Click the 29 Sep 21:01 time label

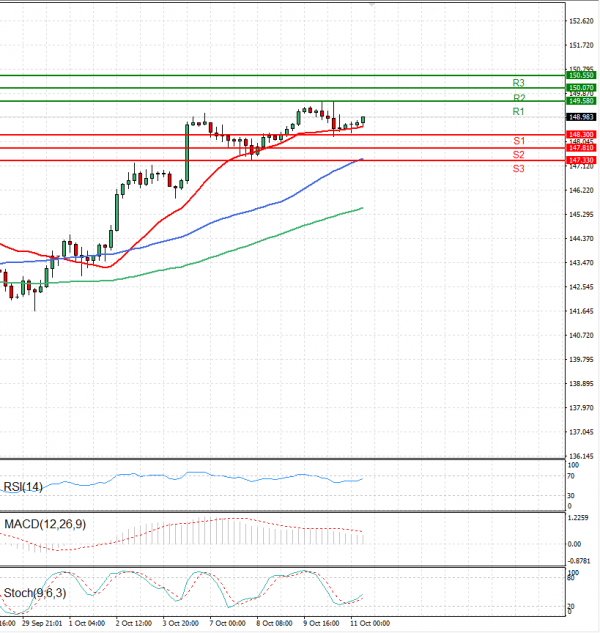[x=42, y=623]
